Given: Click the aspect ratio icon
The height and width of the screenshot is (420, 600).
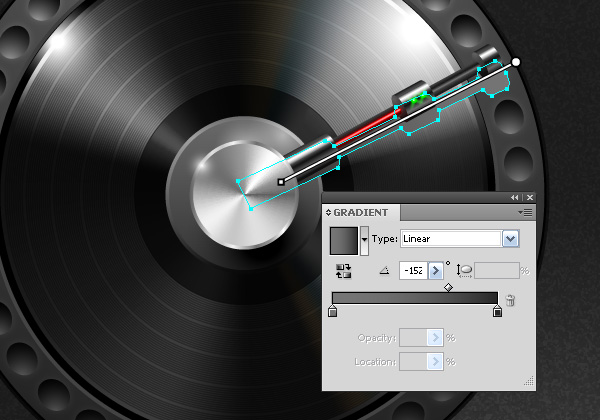Looking at the screenshot, I should 464,271.
